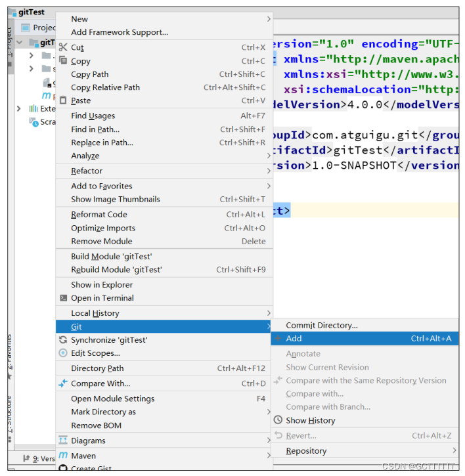This screenshot has height=476, width=465.
Task: Click the Maven 'm' icon in menu
Action: point(63,455)
